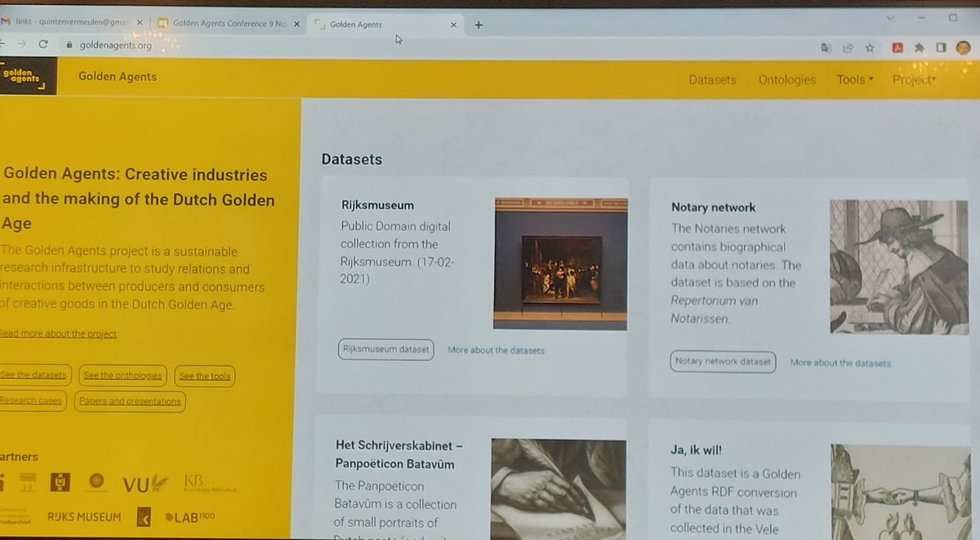Viewport: 980px width, 540px height.
Task: Reload the page with the refresh icon
Action: 44,45
